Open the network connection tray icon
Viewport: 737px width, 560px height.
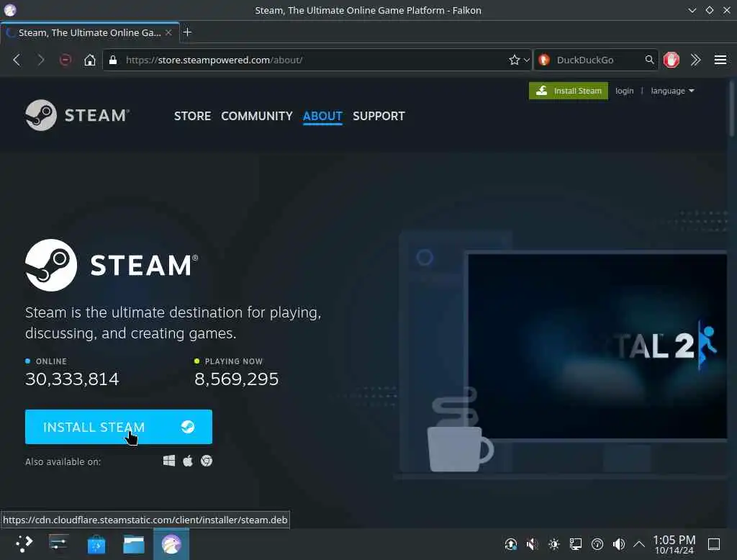[575, 544]
